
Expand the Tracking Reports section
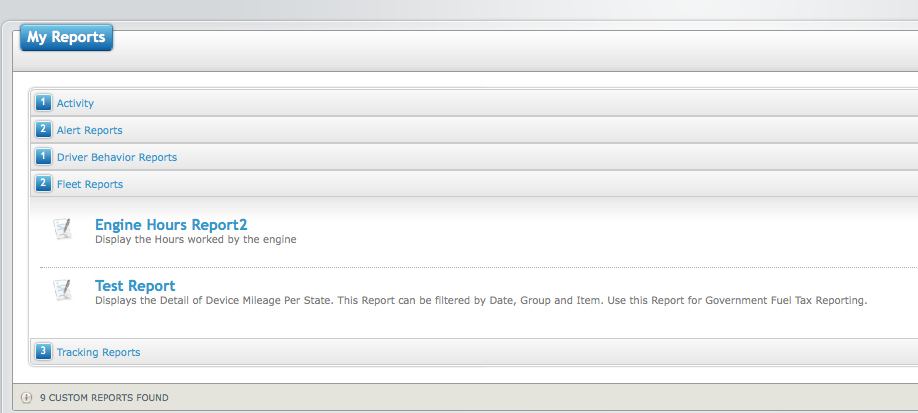98,352
